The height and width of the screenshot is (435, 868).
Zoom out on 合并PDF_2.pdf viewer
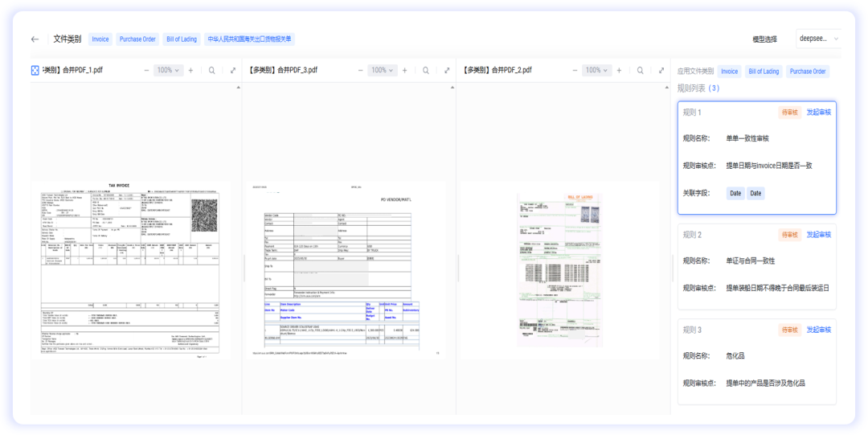point(574,71)
